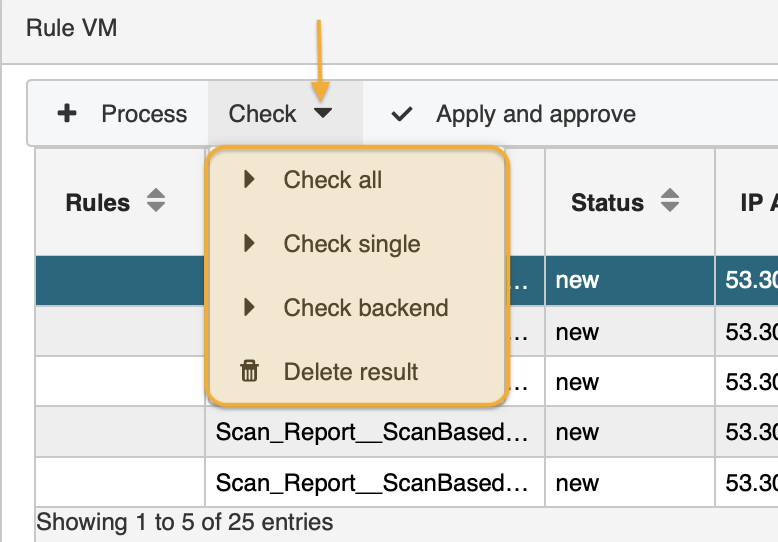Screen dimensions: 778x542
Task: Click the checkmark icon before Apply and approve
Action: click(402, 114)
